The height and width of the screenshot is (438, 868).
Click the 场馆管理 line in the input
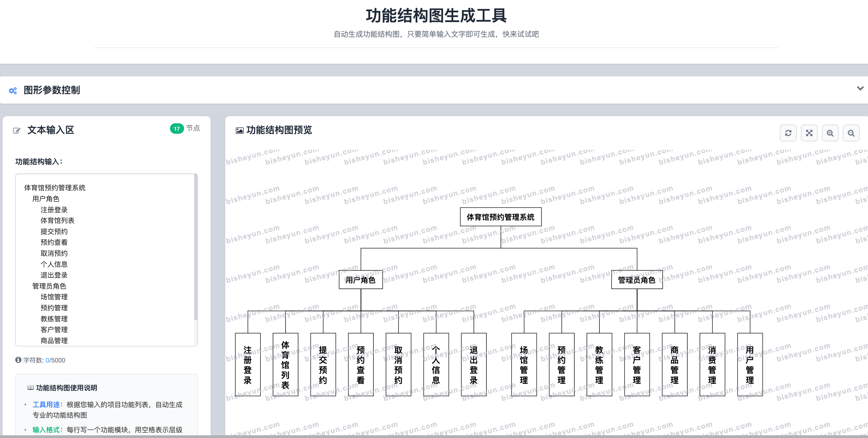click(54, 297)
